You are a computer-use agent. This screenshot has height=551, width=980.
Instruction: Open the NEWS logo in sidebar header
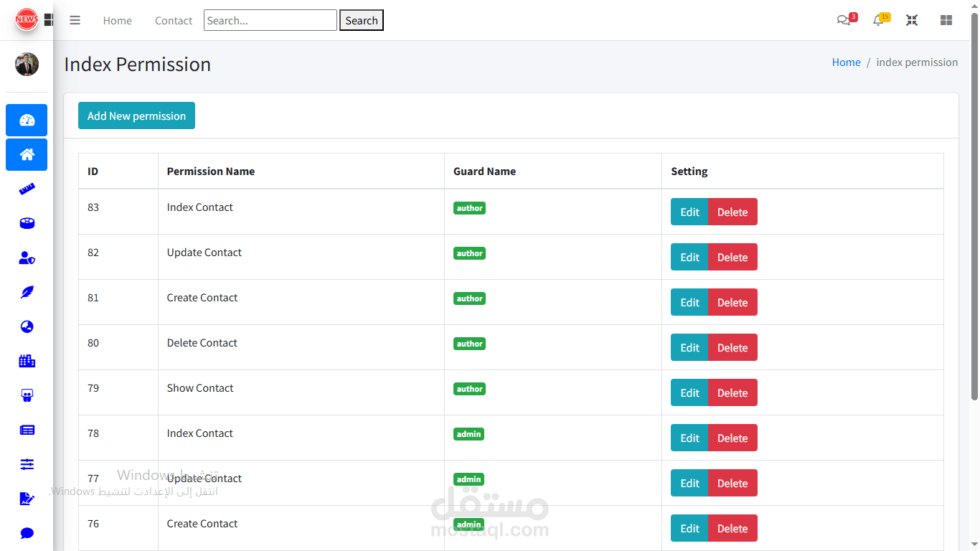pyautogui.click(x=27, y=19)
